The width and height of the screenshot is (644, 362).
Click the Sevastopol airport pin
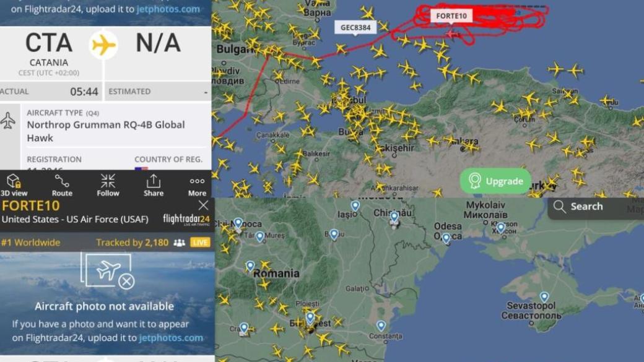point(544,297)
